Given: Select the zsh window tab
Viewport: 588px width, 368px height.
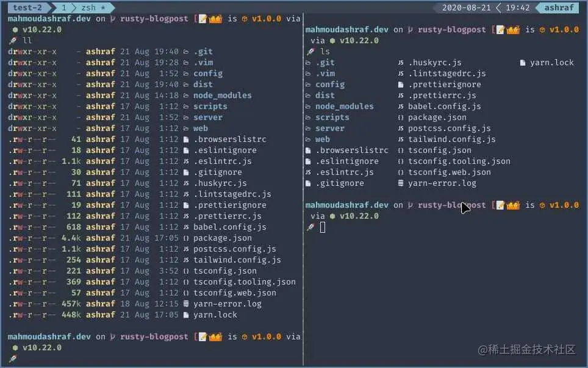Looking at the screenshot, I should [88, 7].
